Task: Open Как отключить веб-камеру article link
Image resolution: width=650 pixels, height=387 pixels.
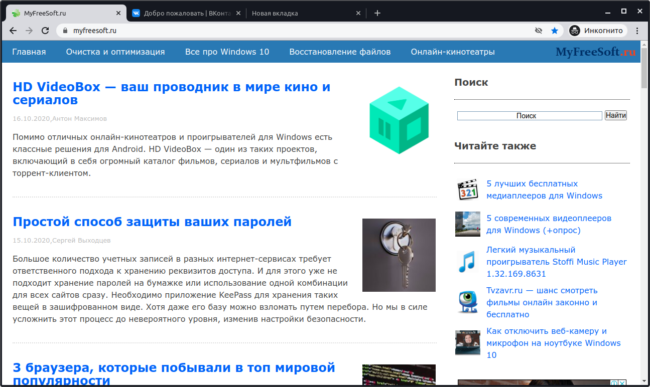Action: tap(553, 343)
